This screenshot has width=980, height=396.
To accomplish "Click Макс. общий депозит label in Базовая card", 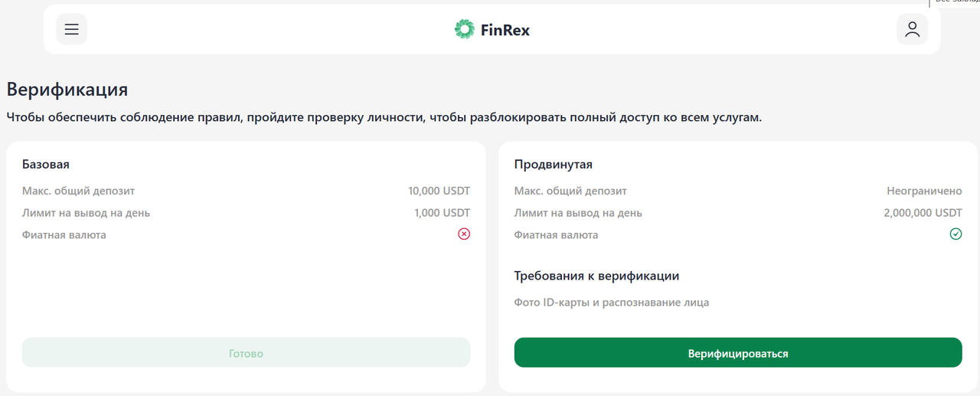I will [x=78, y=191].
